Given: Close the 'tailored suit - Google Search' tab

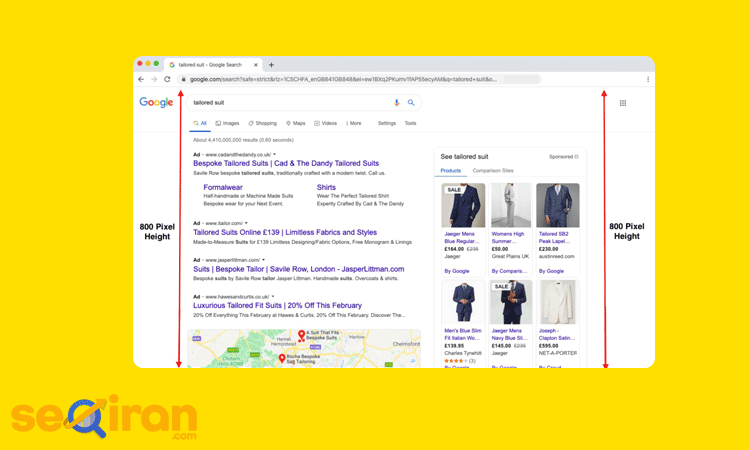Looking at the screenshot, I should [256, 65].
